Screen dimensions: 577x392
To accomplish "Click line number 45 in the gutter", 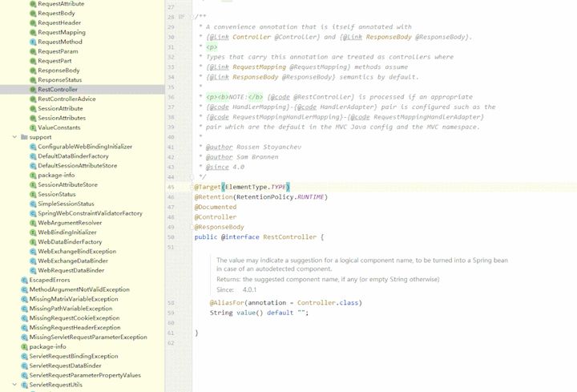I will click(x=171, y=187).
